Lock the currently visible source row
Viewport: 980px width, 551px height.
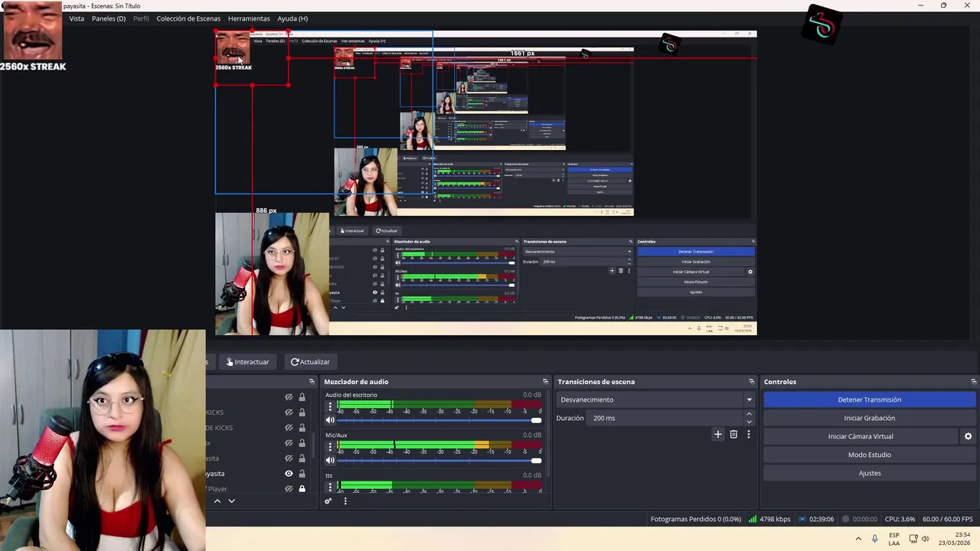tap(302, 474)
